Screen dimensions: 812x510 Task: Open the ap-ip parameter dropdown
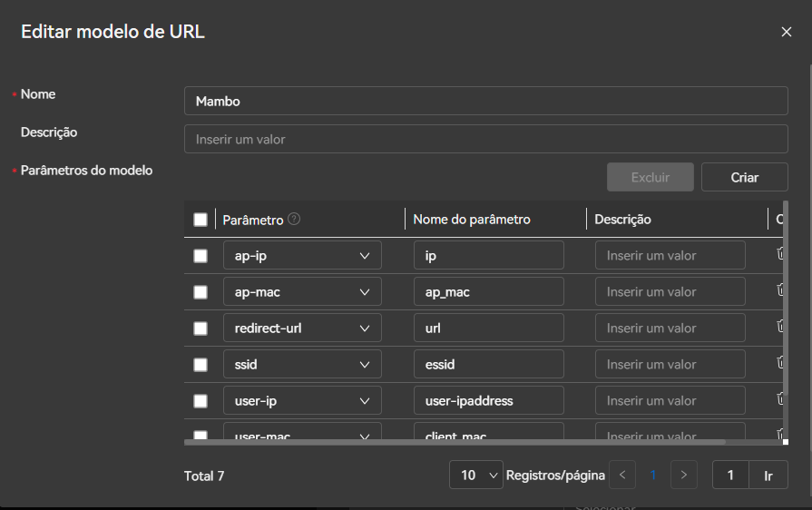point(302,255)
